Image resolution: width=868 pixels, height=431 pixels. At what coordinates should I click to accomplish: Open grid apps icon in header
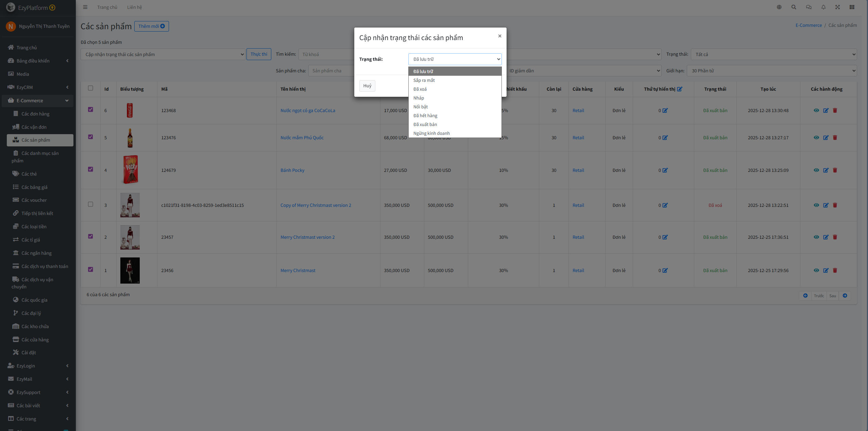[x=852, y=7]
